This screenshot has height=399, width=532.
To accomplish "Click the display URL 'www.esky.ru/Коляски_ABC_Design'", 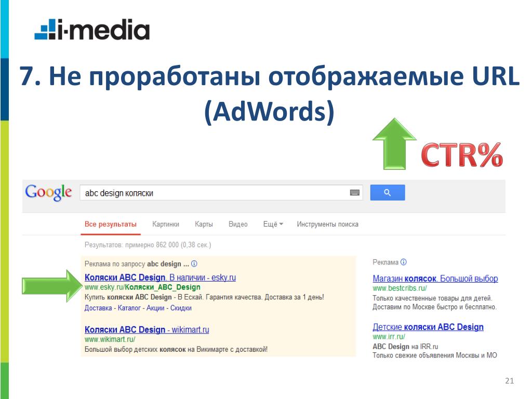I will pos(142,287).
